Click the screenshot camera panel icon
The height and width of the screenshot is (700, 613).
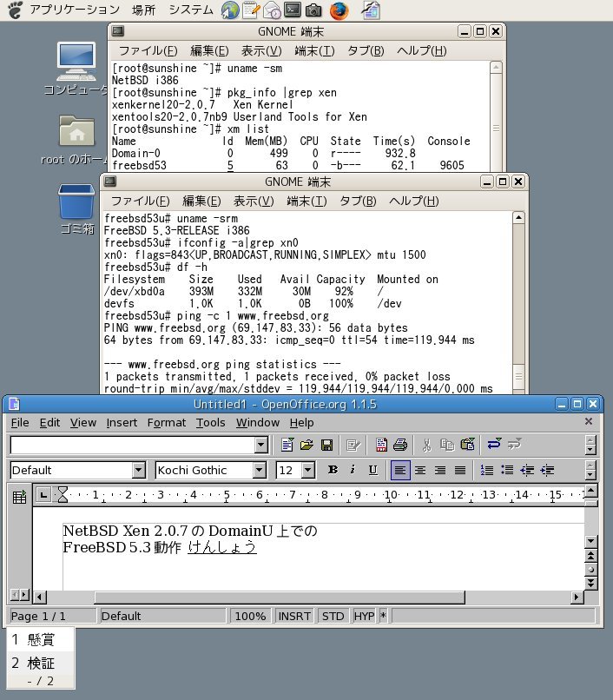click(313, 10)
